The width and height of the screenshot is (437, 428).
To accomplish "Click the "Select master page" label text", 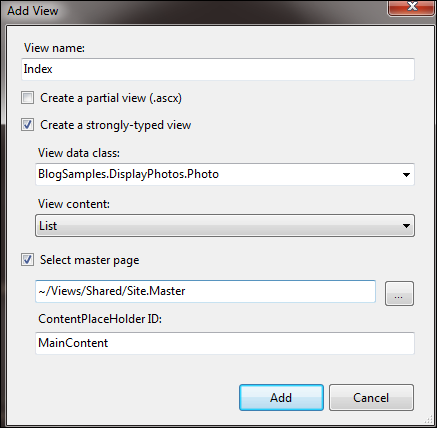I will (89, 260).
